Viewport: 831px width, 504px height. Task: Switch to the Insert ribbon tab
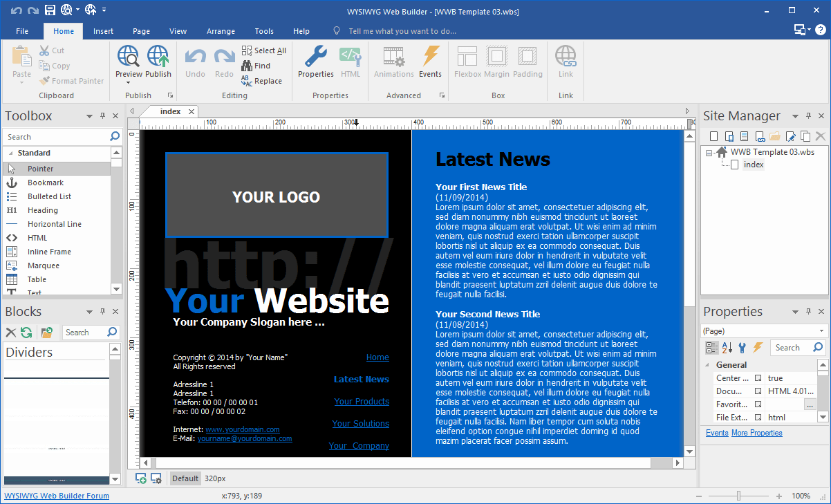pos(104,31)
